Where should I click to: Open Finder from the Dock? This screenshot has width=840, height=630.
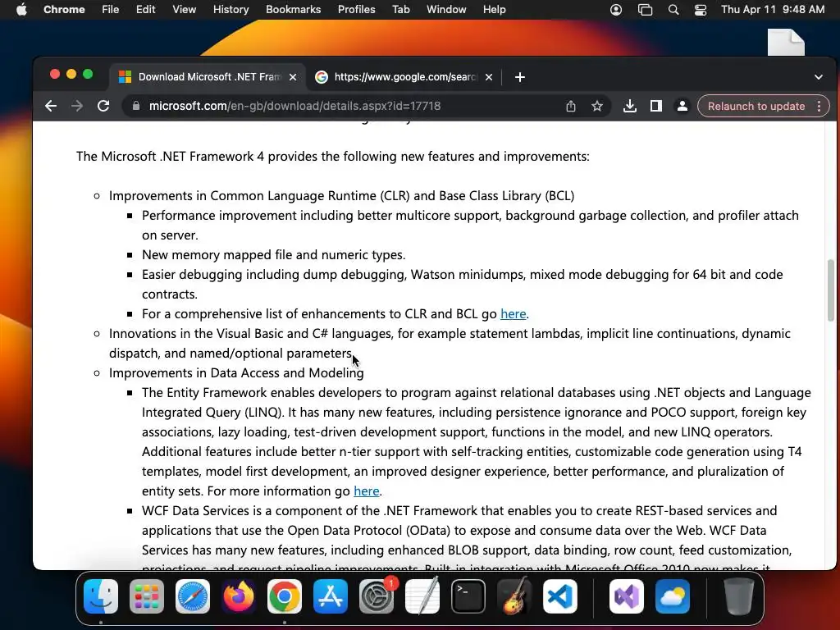click(x=101, y=596)
